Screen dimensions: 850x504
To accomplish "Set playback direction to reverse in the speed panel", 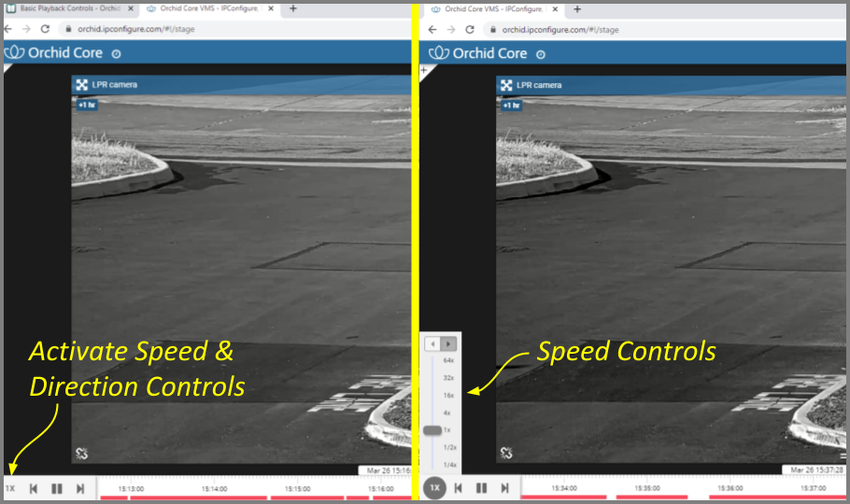I will pyautogui.click(x=432, y=343).
